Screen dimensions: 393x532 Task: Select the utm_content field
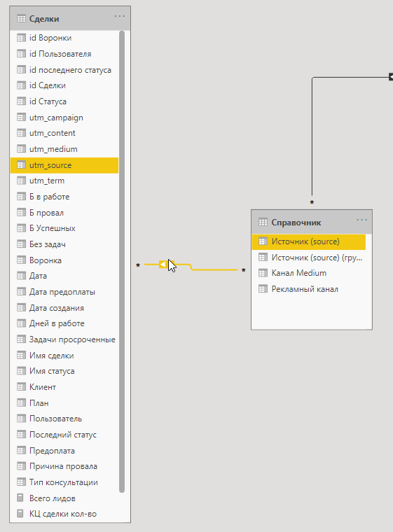pos(64,133)
